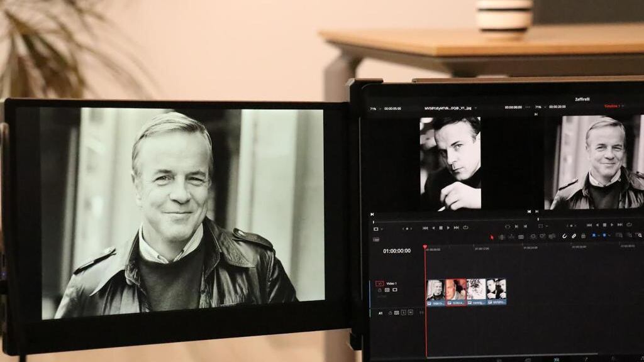This screenshot has height=362, width=644.
Task: Stop playback in the source viewer
Action: tap(441, 228)
